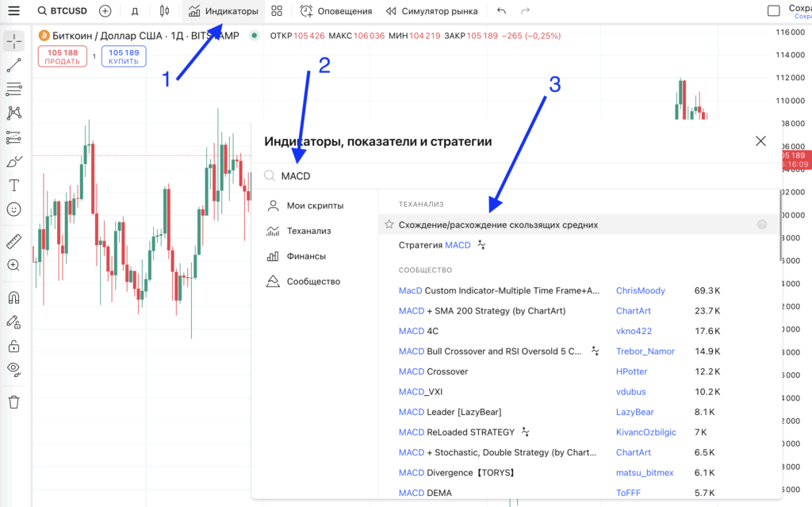
Task: Remove objects with trash icon
Action: (14, 401)
